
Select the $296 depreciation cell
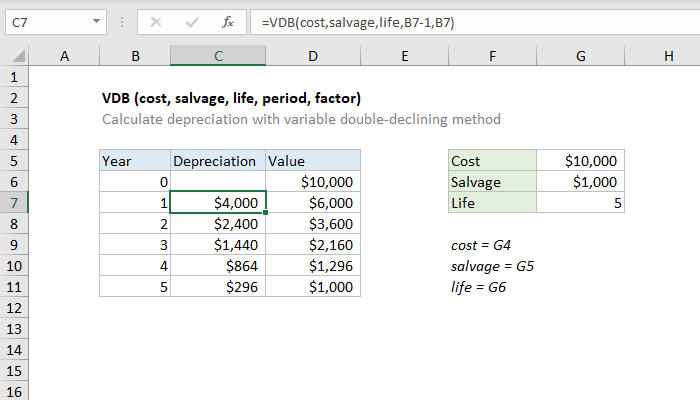(218, 287)
